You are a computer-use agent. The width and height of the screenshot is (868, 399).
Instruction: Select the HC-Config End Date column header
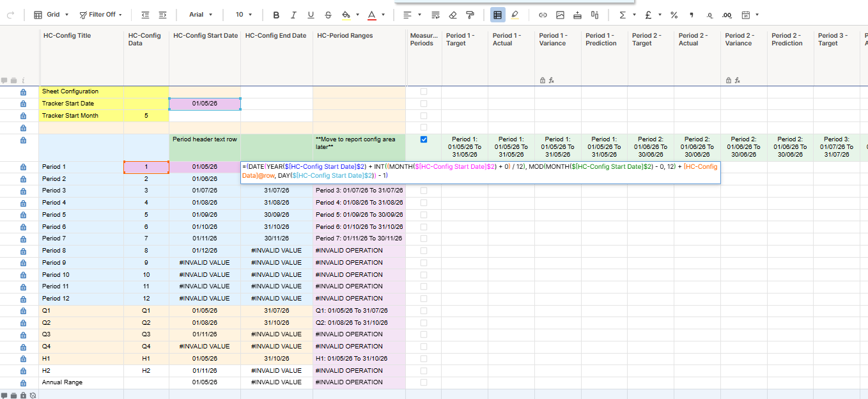click(x=277, y=56)
